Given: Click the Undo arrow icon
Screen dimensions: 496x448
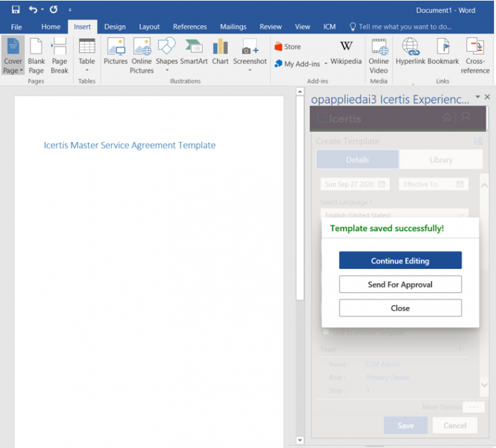Looking at the screenshot, I should (33, 10).
